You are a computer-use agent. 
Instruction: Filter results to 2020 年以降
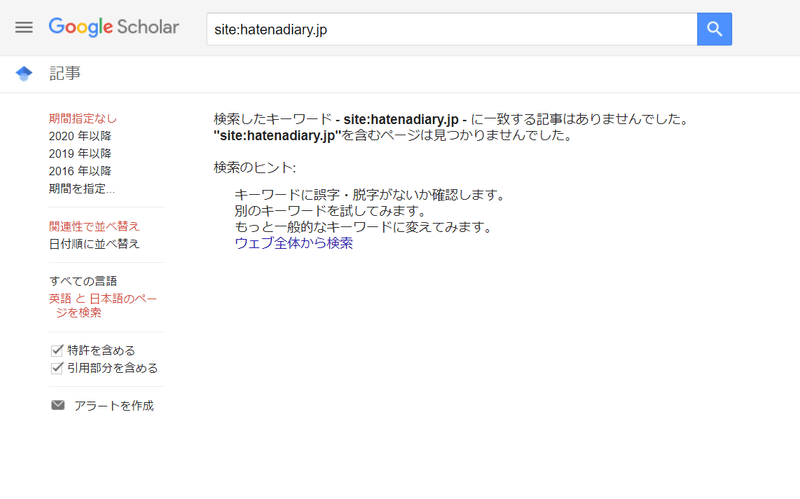(x=80, y=136)
